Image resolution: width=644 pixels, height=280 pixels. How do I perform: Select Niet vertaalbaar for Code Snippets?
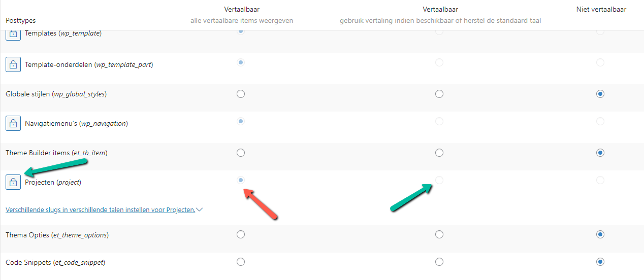point(600,262)
